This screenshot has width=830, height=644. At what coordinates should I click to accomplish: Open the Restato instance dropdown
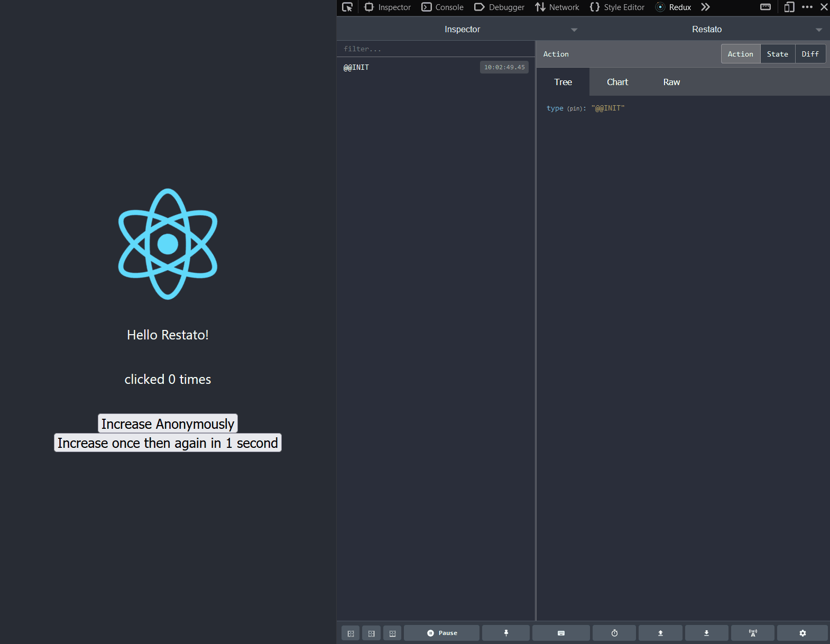click(x=707, y=29)
